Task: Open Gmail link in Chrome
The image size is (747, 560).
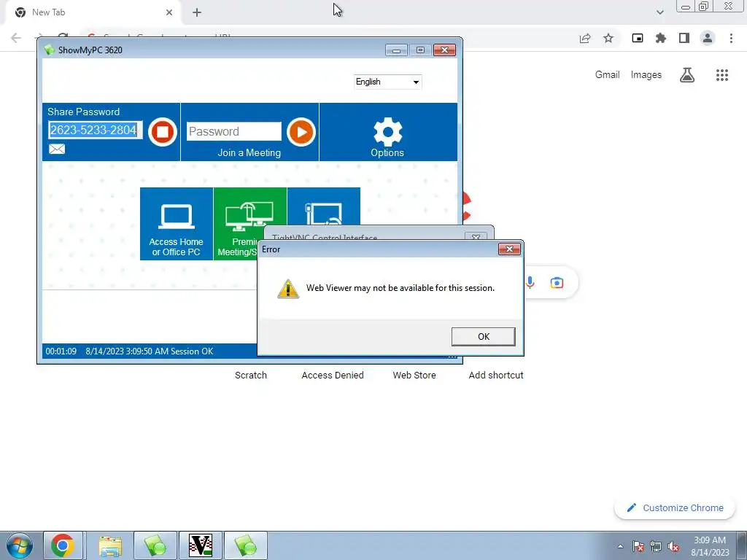Action: click(607, 75)
